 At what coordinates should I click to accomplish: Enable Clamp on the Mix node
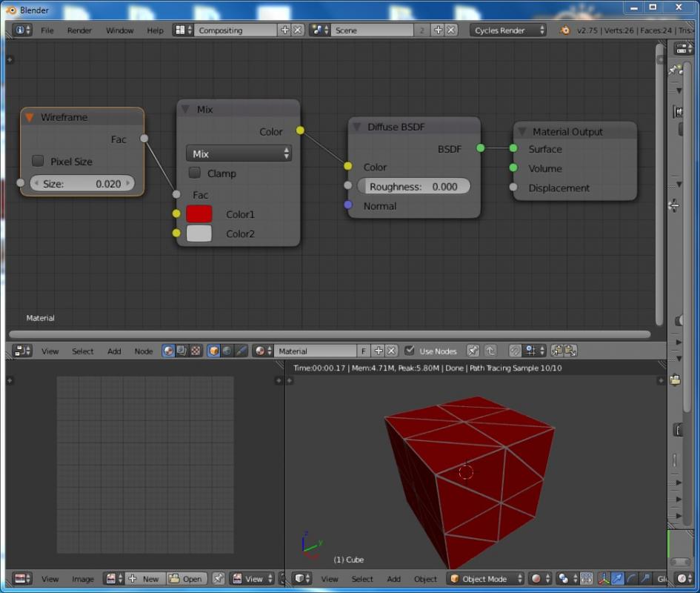point(195,173)
